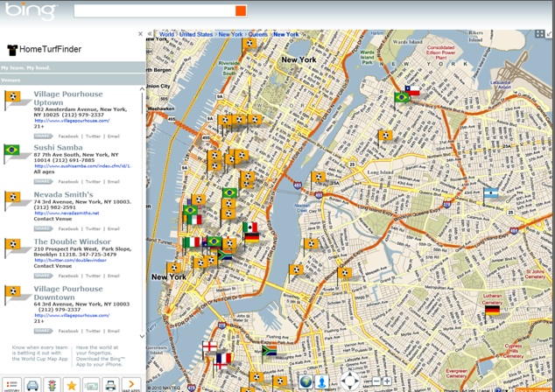Click the Chile flag pin near Wards Island
This screenshot has height=392, width=555.
point(412,91)
